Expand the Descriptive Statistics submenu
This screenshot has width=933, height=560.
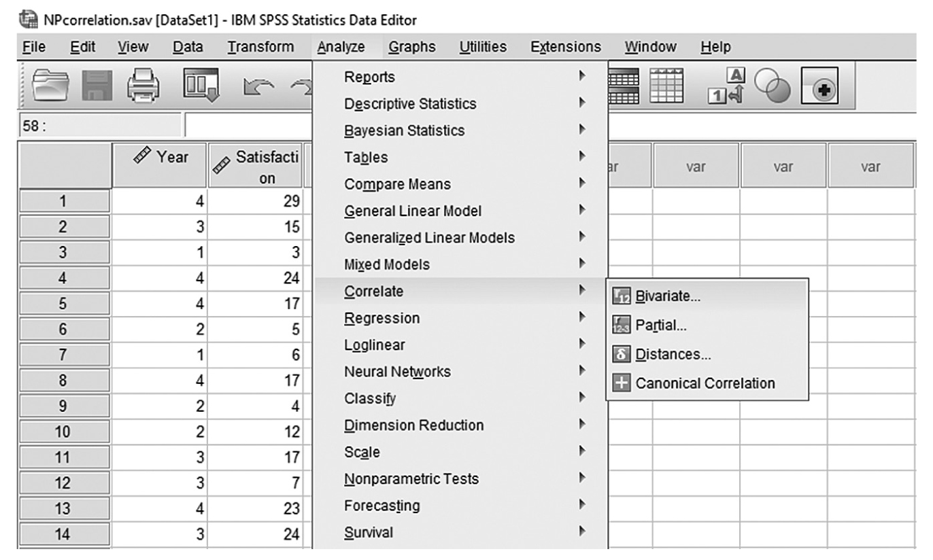coord(409,104)
